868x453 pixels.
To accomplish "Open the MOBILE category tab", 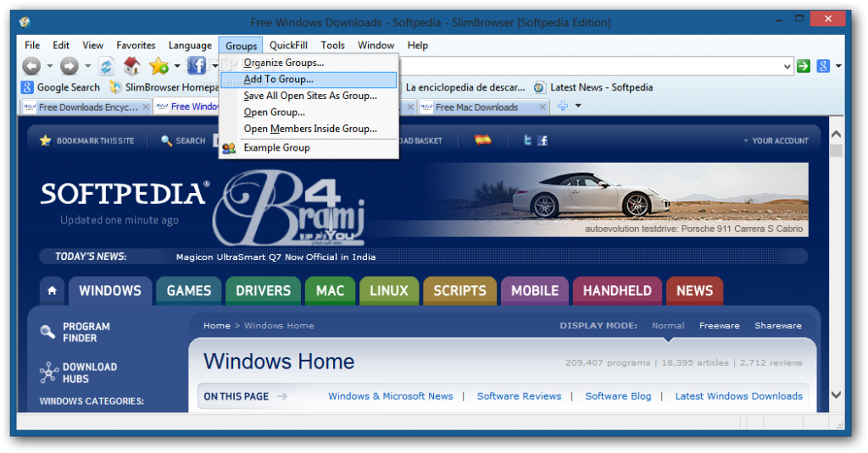I will (535, 290).
